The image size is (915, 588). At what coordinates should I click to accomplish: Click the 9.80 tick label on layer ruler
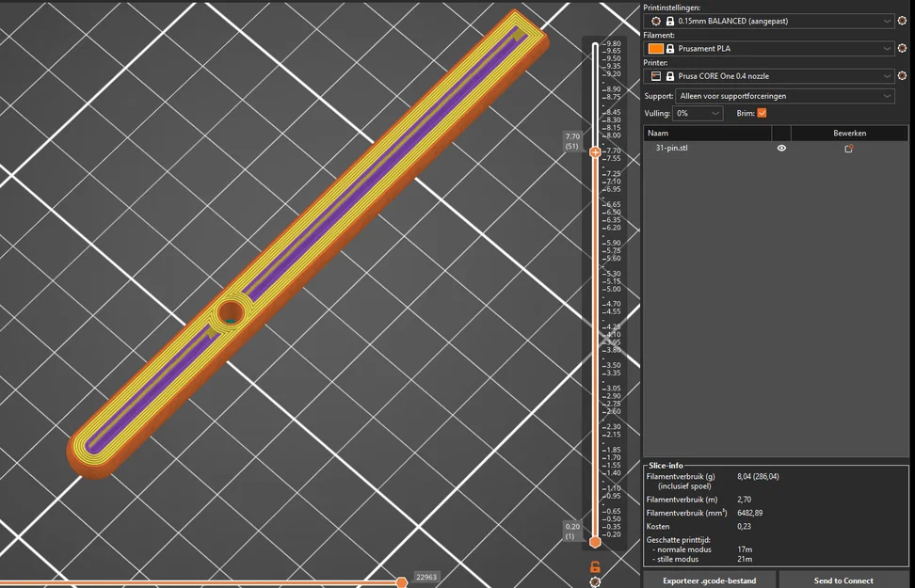(x=613, y=44)
